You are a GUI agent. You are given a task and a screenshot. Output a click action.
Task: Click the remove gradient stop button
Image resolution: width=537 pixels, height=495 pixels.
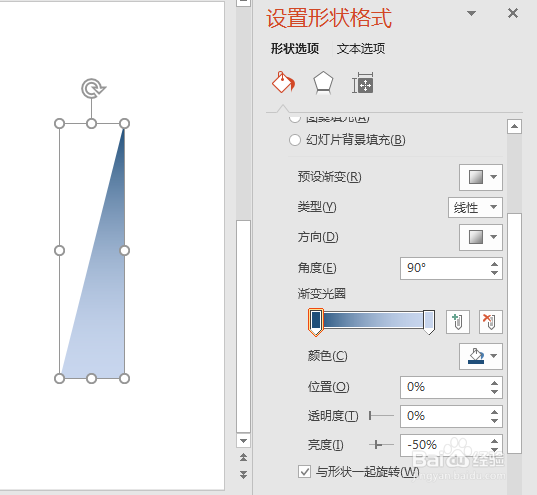point(490,322)
